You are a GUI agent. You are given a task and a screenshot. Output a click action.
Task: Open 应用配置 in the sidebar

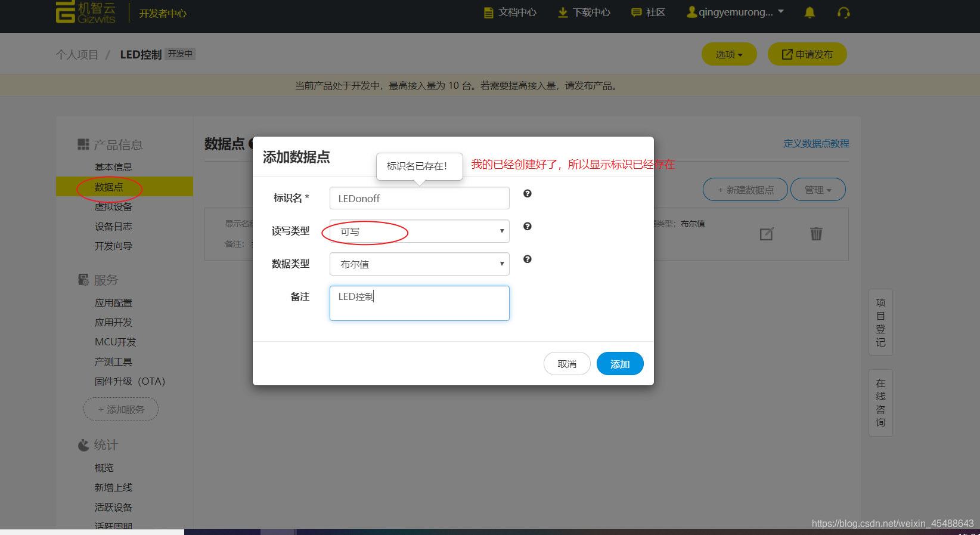click(x=113, y=303)
